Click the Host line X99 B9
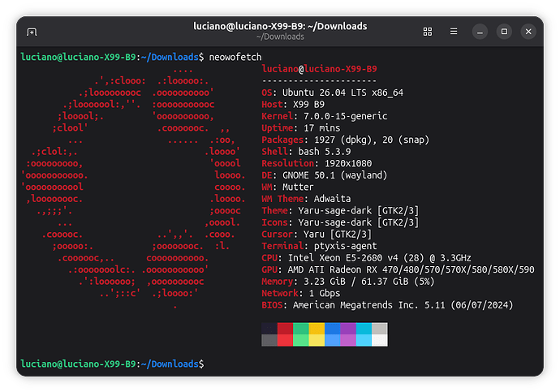This screenshot has width=560, height=392. click(293, 105)
